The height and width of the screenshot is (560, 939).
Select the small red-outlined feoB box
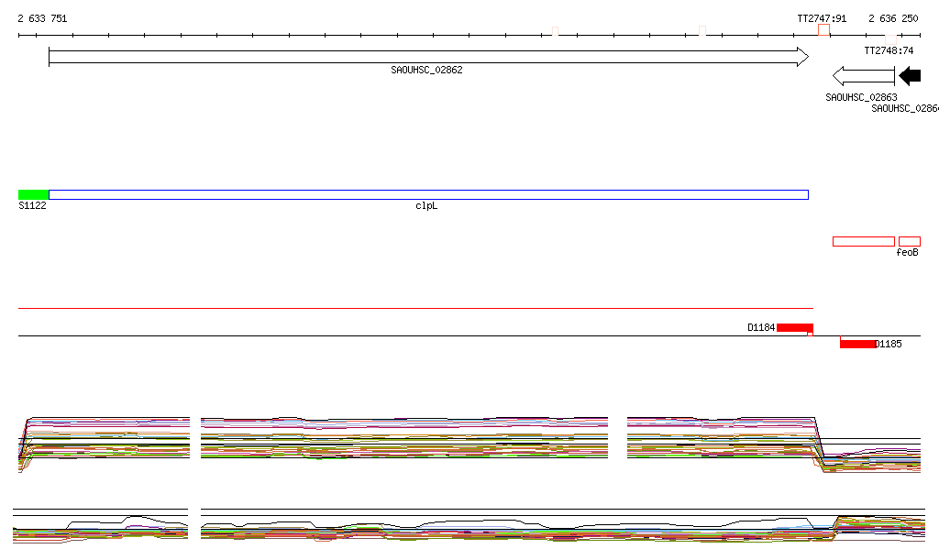909,241
